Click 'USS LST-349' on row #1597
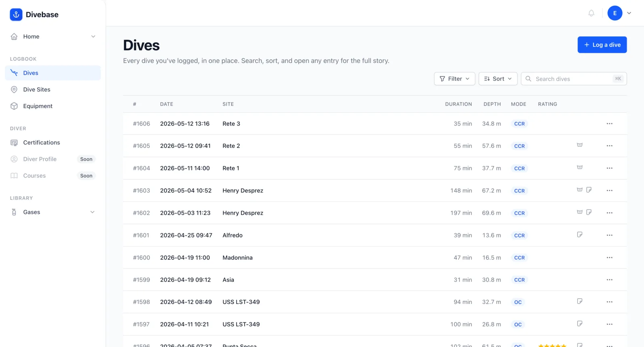The width and height of the screenshot is (644, 347). coord(241,324)
